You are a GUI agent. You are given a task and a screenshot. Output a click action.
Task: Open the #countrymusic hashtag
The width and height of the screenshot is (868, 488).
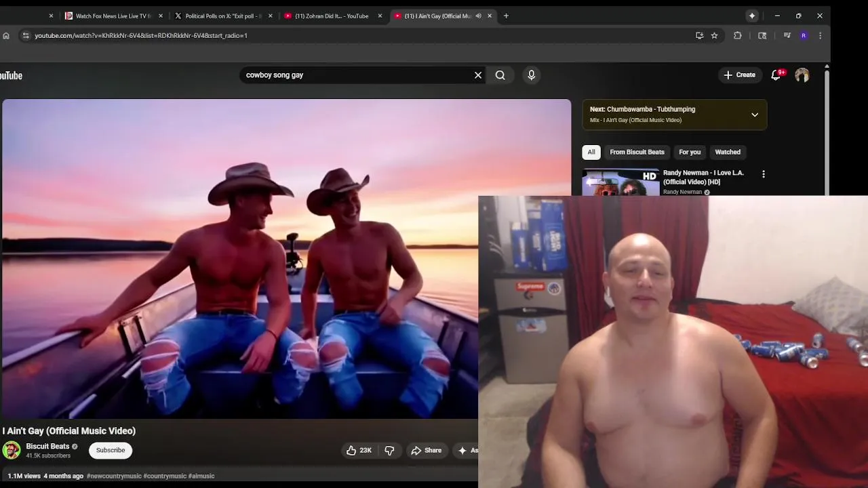point(165,476)
